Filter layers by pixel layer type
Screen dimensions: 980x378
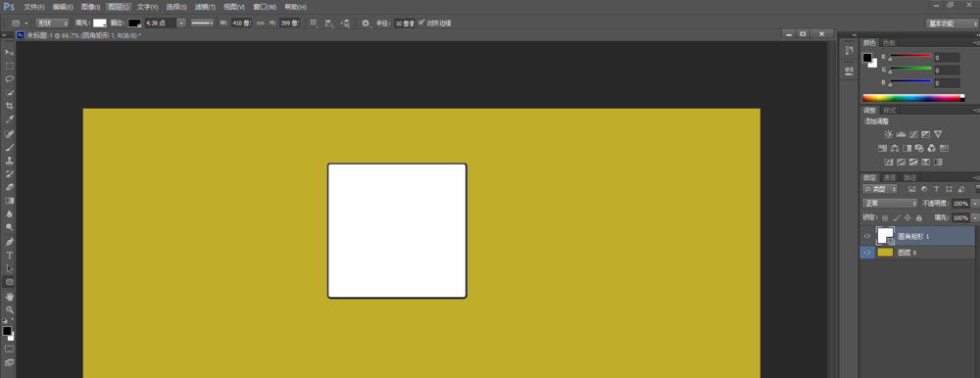click(x=911, y=189)
